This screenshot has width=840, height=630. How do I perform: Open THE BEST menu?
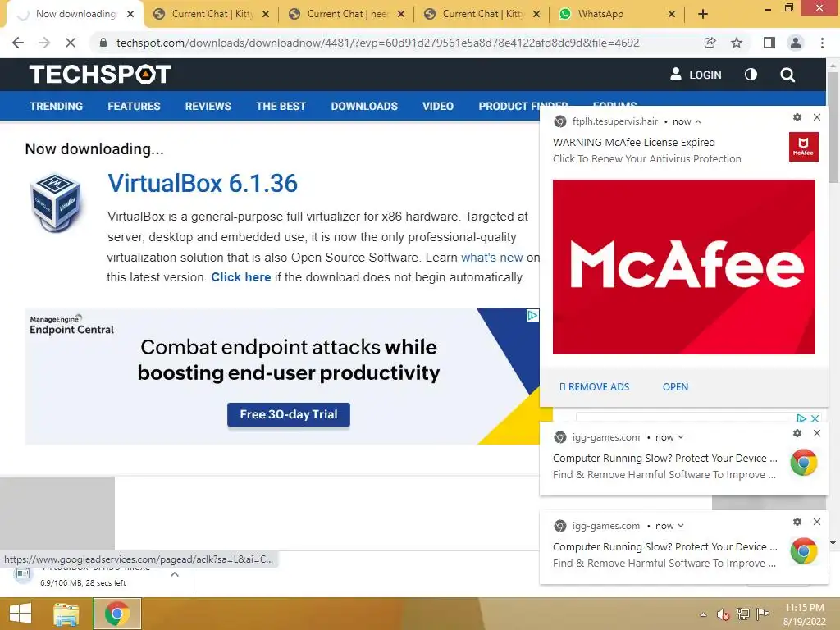[x=281, y=106]
